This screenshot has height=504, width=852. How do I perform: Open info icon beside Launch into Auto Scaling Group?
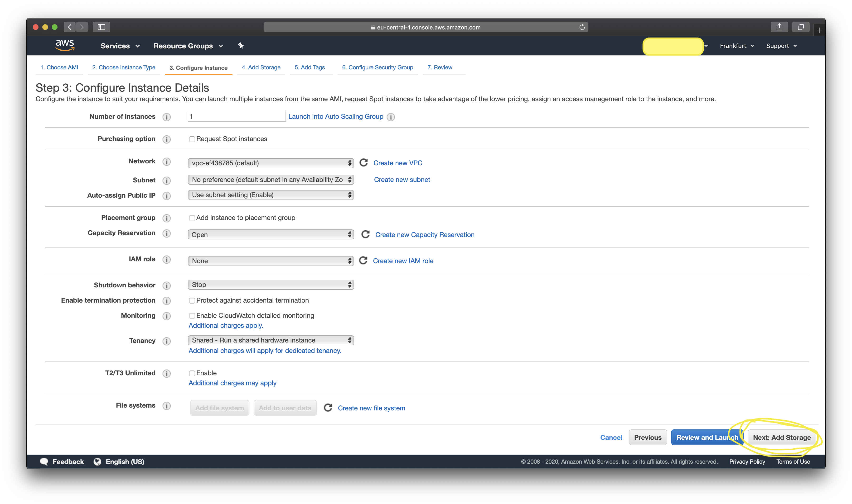point(391,117)
